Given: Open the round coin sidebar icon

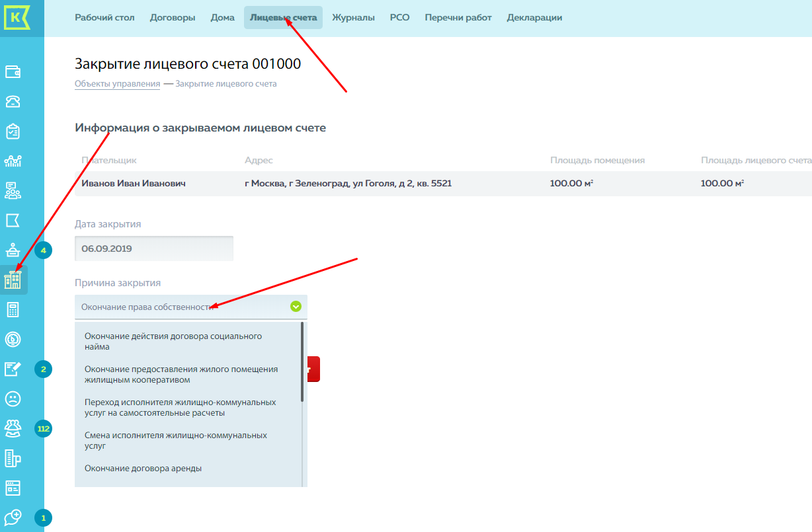Looking at the screenshot, I should [13, 339].
